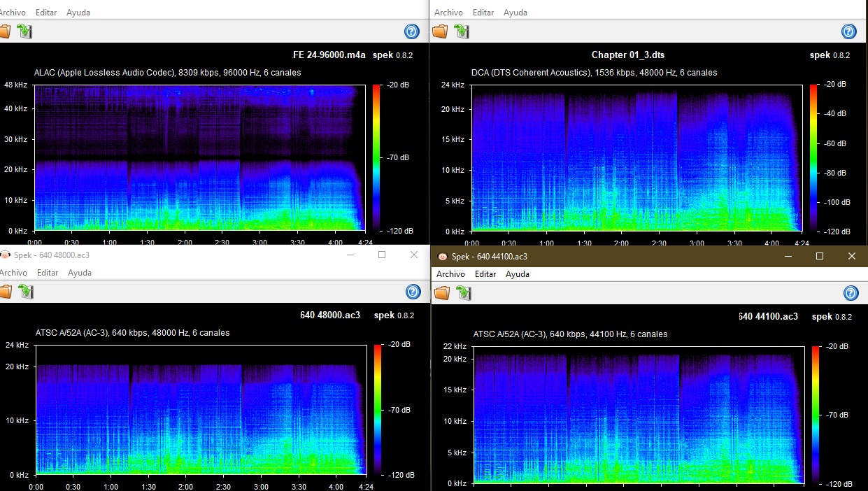Open the Editar menu in the Chapter 01_3.dts window
Viewport: 868px width, 491px height.
tap(483, 13)
